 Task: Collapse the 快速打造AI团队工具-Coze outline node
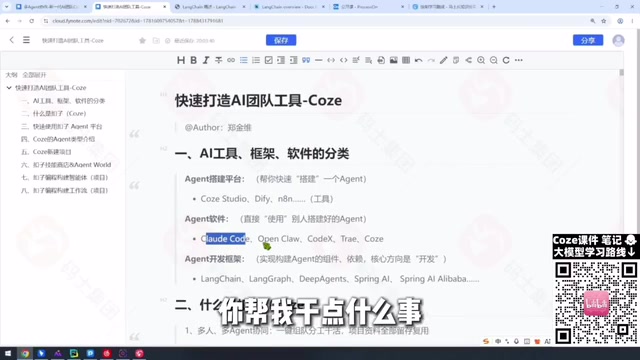pos(9,88)
